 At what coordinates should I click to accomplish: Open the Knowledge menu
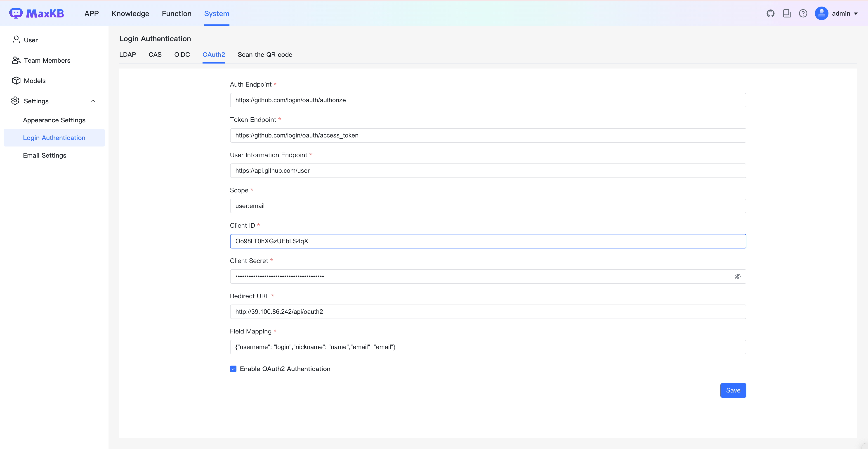[x=130, y=14]
